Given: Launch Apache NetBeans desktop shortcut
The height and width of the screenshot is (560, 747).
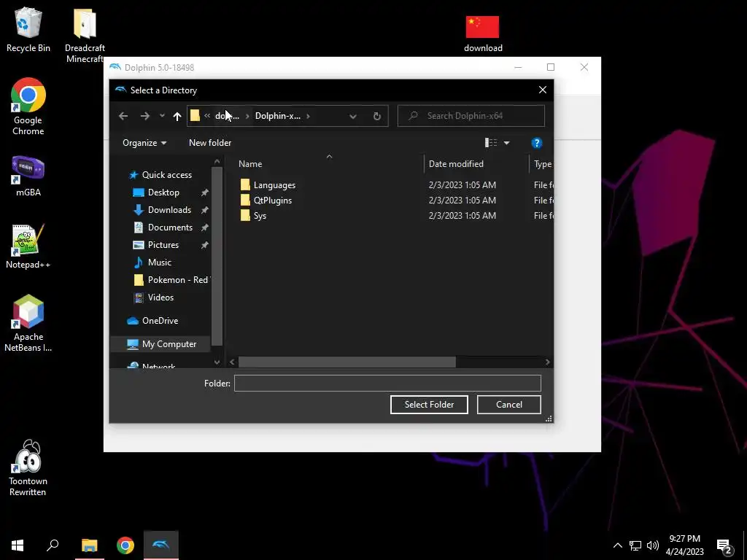Looking at the screenshot, I should 28,323.
